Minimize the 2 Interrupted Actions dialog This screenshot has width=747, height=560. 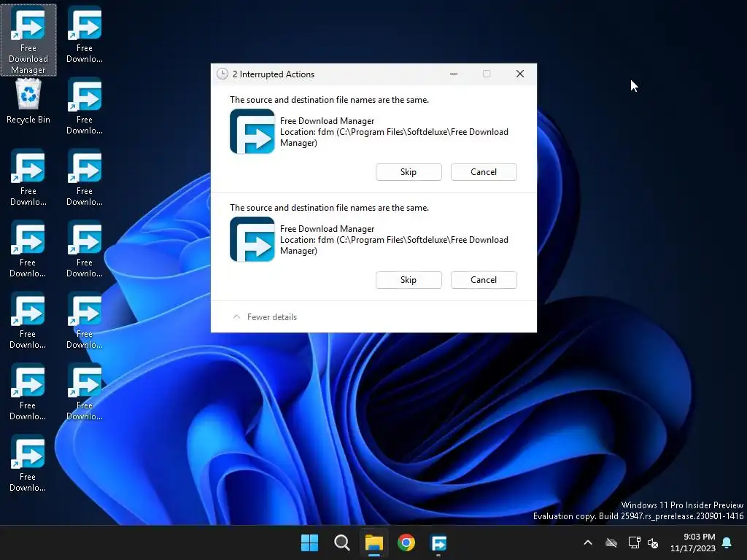454,74
